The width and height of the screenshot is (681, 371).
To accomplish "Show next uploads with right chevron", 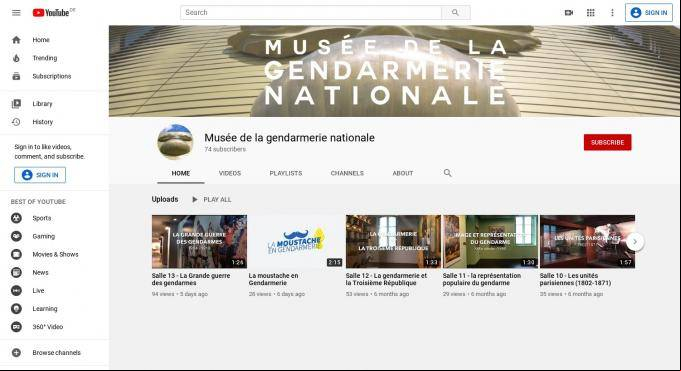I will 635,242.
